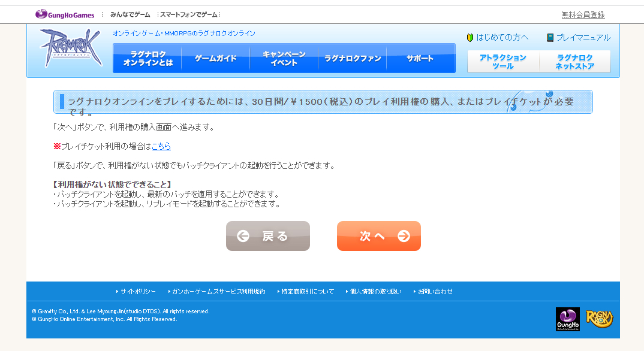The height and width of the screenshot is (351, 644).
Task: Open the キャンペーン イベント menu
Action: coord(284,58)
